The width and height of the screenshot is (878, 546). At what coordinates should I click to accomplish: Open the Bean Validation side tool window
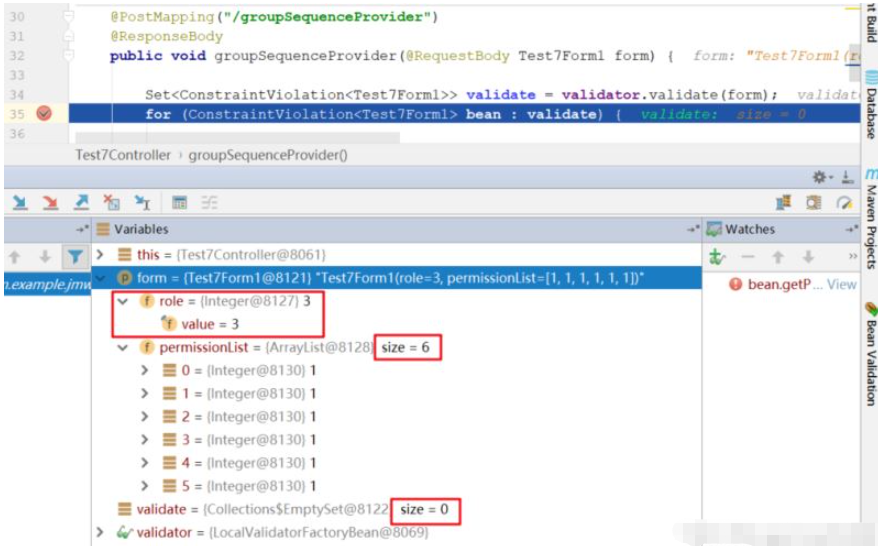tap(871, 354)
